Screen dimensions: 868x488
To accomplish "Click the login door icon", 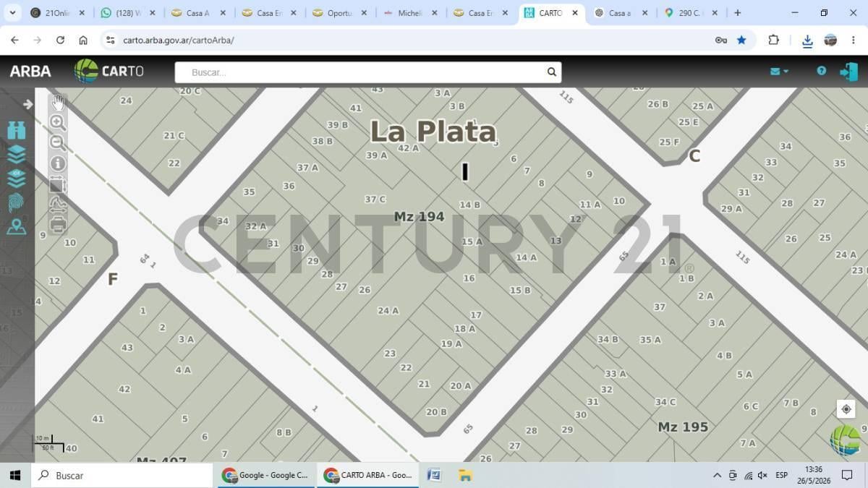I will pyautogui.click(x=848, y=72).
